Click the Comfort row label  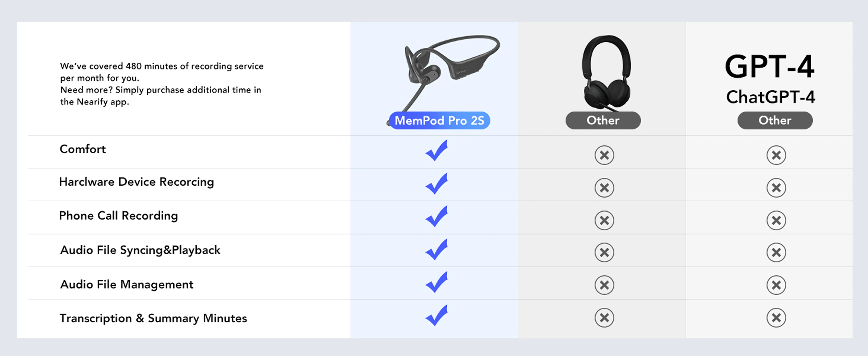coord(83,149)
